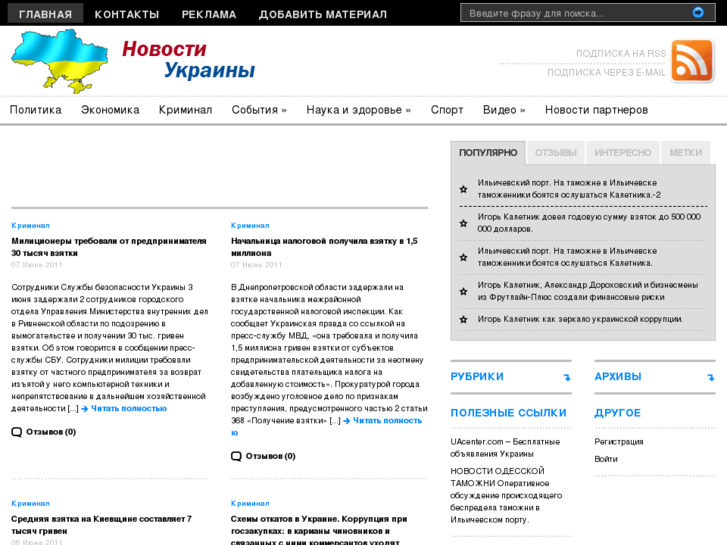Open the Экономика category
727x545 pixels.
pos(110,110)
